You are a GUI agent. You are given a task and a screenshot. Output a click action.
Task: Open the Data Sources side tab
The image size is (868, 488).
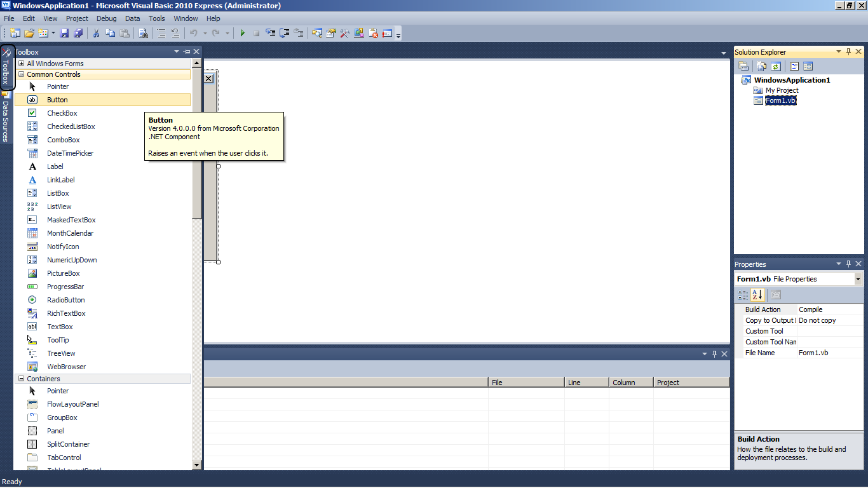(5, 116)
